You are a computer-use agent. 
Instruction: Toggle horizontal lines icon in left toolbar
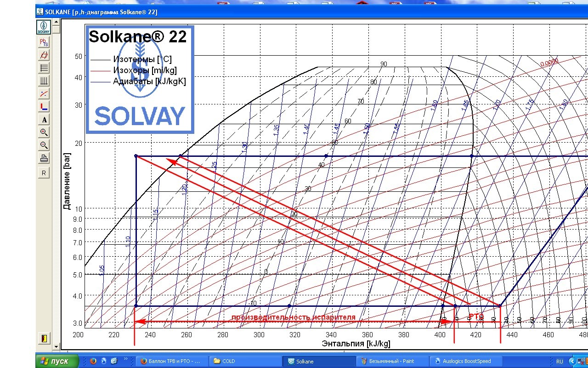[x=44, y=68]
